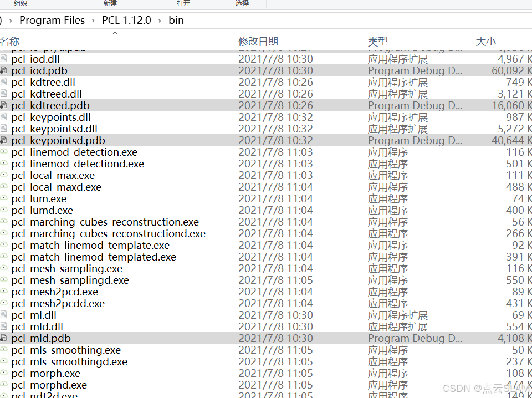Select file name pcl keypointsd.pdb
Screen dimensions: 532x398
[58, 140]
